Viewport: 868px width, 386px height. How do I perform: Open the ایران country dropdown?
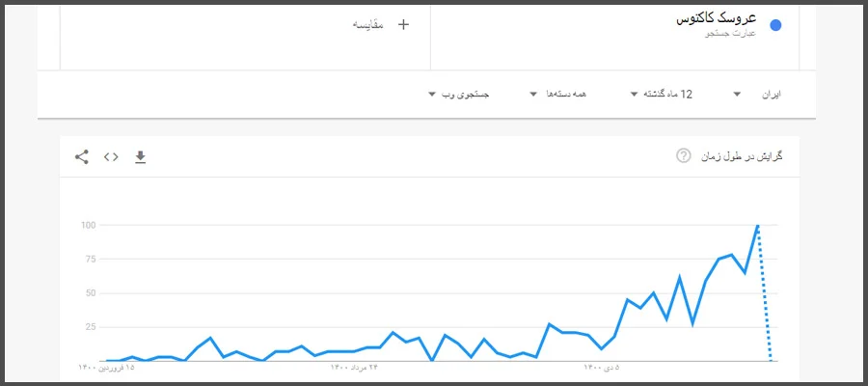pos(757,95)
